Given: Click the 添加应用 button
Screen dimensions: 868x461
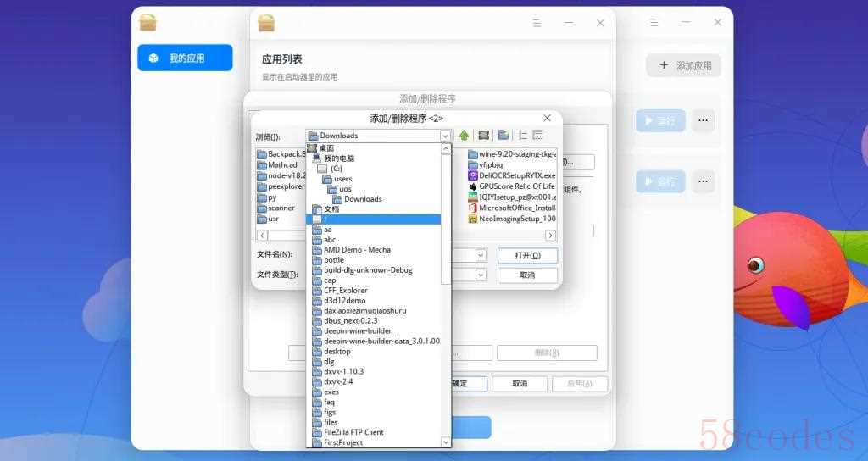Looking at the screenshot, I should pos(684,65).
